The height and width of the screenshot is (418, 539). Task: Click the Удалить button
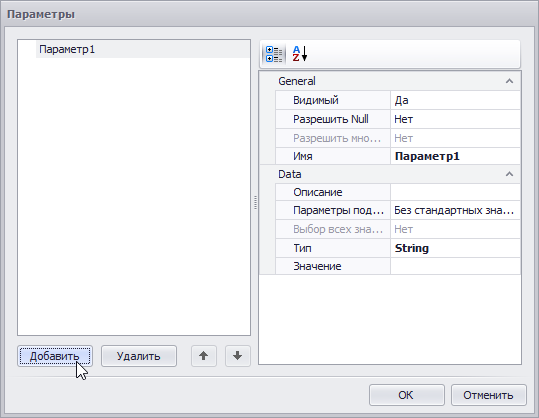coord(139,356)
